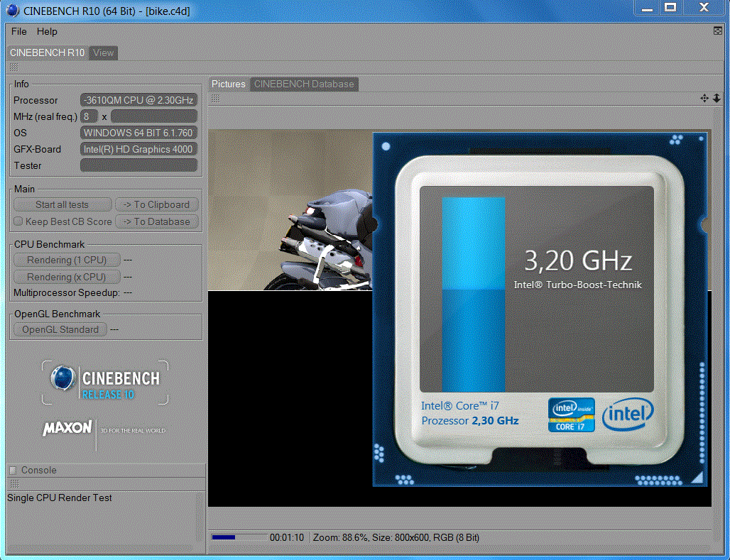The width and height of the screenshot is (730, 560).
Task: Run the OpenGL Standard benchmark
Action: tap(60, 329)
